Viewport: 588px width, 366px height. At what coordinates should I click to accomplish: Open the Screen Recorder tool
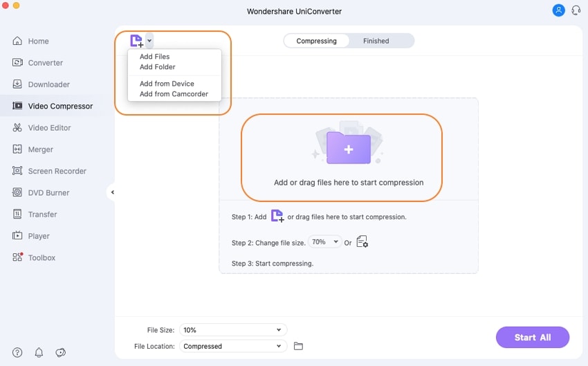tap(49, 171)
